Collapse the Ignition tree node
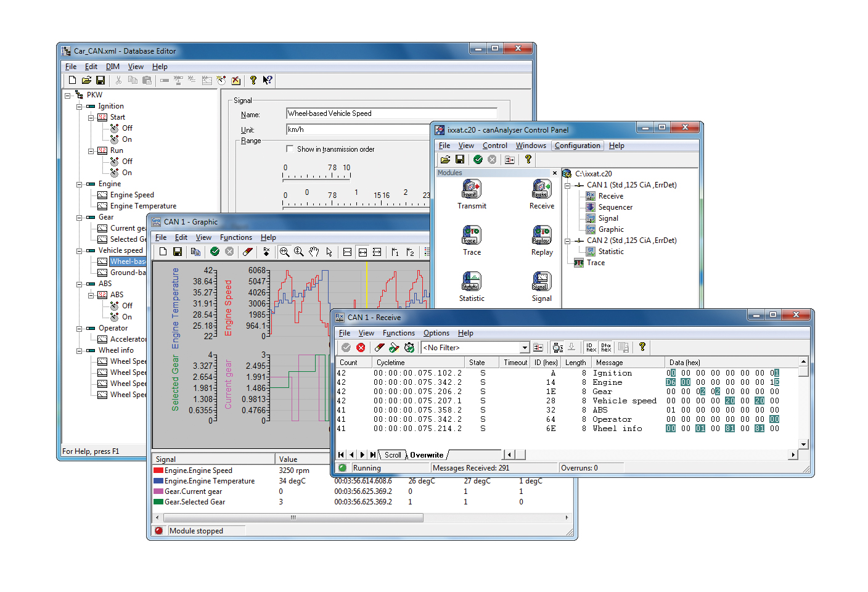 80,107
